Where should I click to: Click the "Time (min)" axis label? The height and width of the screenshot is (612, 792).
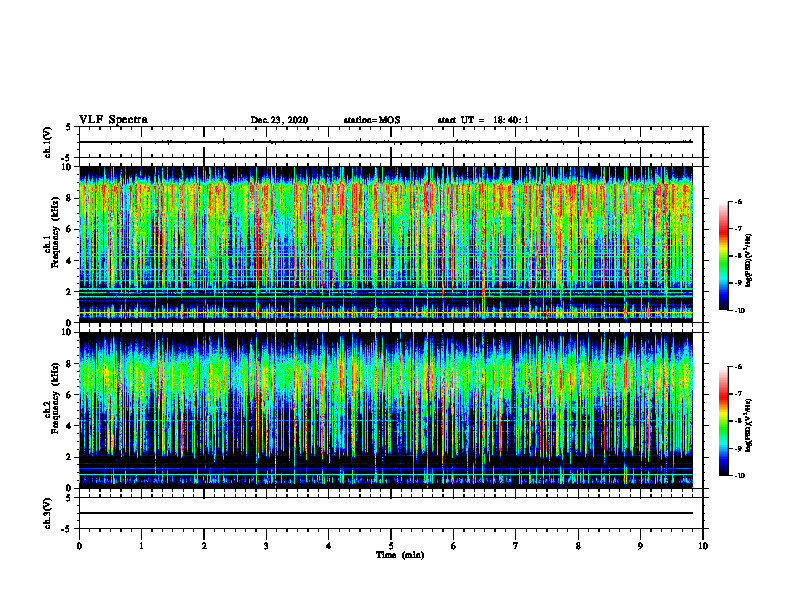click(x=400, y=555)
